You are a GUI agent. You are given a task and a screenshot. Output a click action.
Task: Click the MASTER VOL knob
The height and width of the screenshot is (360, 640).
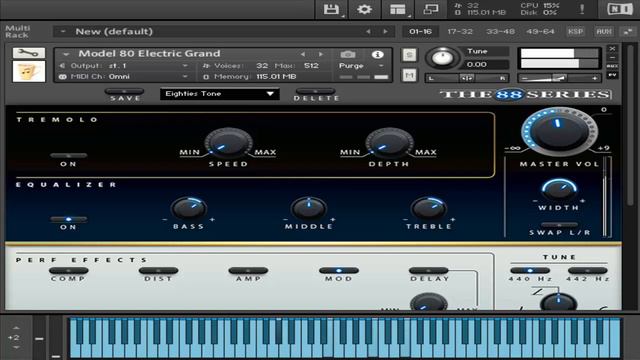[560, 131]
